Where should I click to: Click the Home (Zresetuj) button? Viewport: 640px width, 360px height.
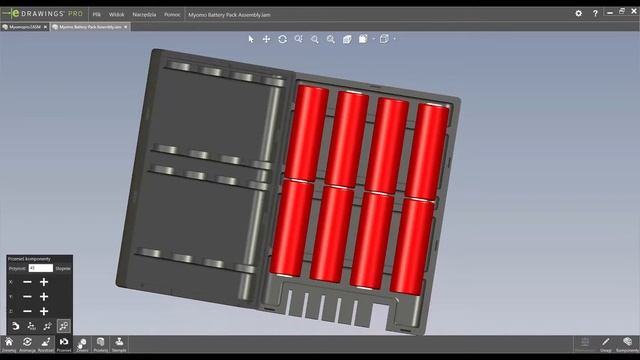9,344
